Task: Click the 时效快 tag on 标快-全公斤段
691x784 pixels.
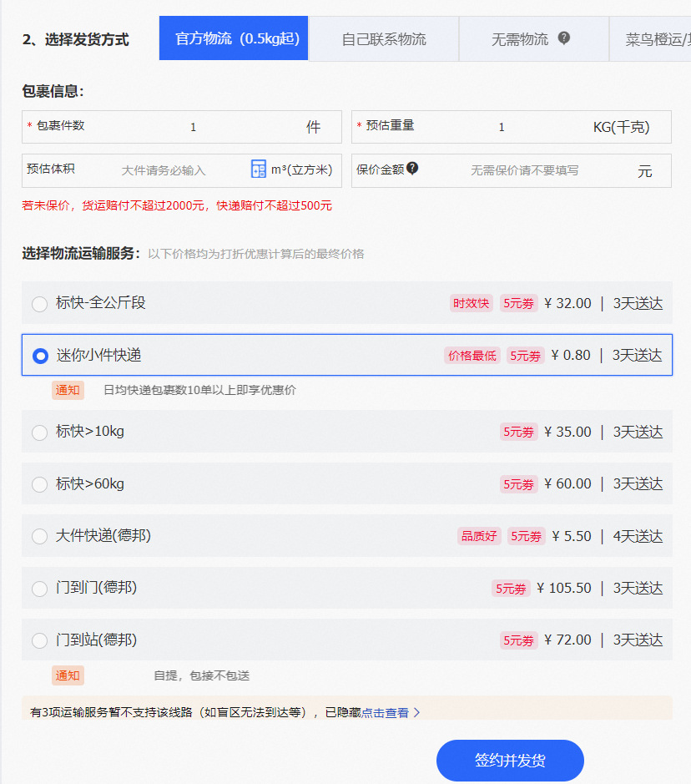Action: [x=472, y=303]
